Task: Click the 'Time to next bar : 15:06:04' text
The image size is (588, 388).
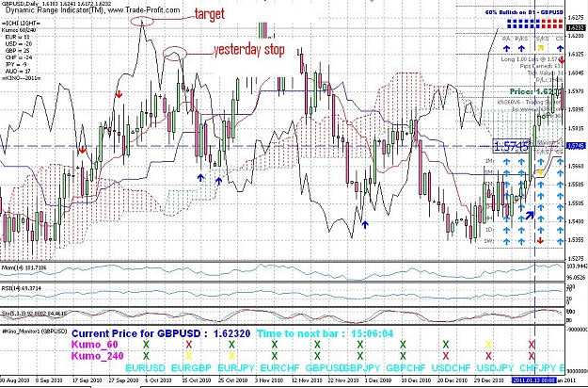Action: [325, 333]
